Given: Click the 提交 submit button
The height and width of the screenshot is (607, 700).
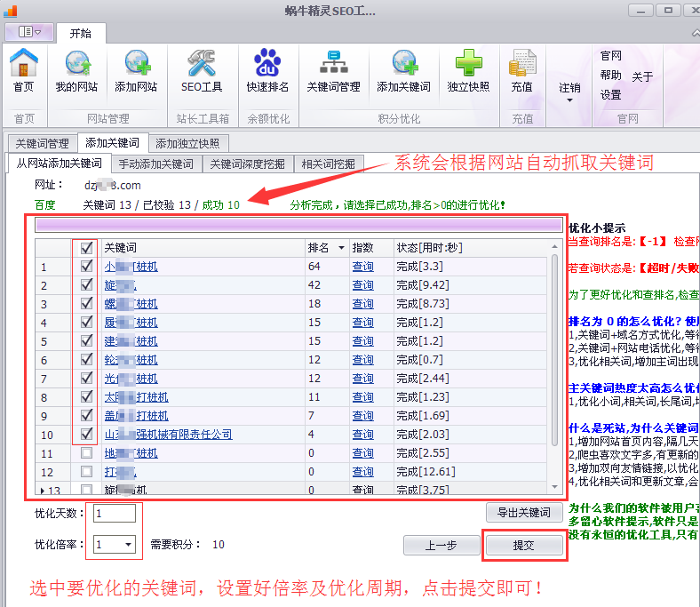Looking at the screenshot, I should click(524, 545).
